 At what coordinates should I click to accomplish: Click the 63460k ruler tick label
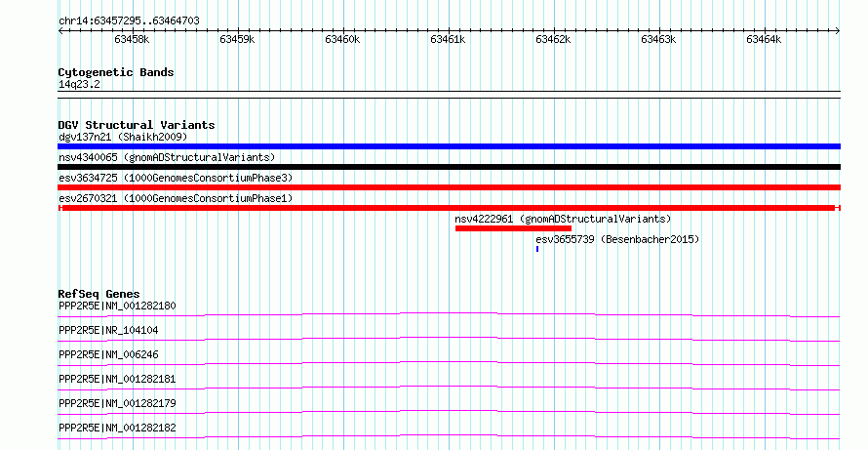pyautogui.click(x=342, y=39)
